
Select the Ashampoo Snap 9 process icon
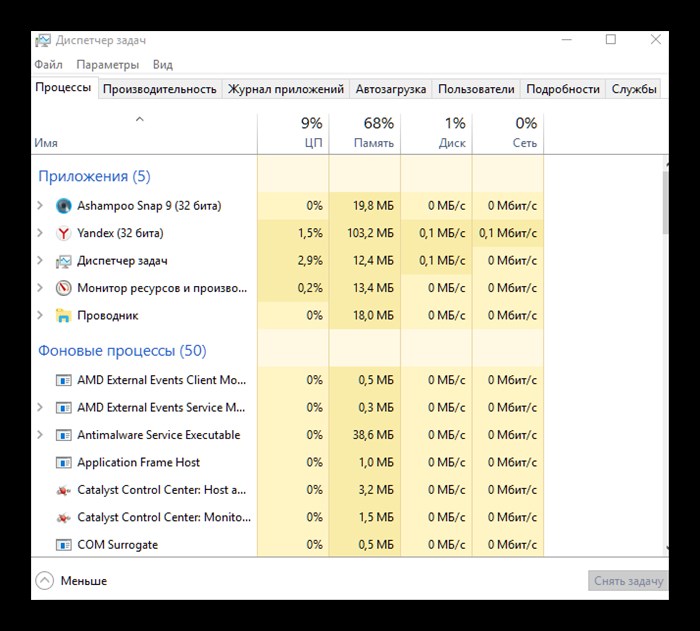[x=63, y=206]
